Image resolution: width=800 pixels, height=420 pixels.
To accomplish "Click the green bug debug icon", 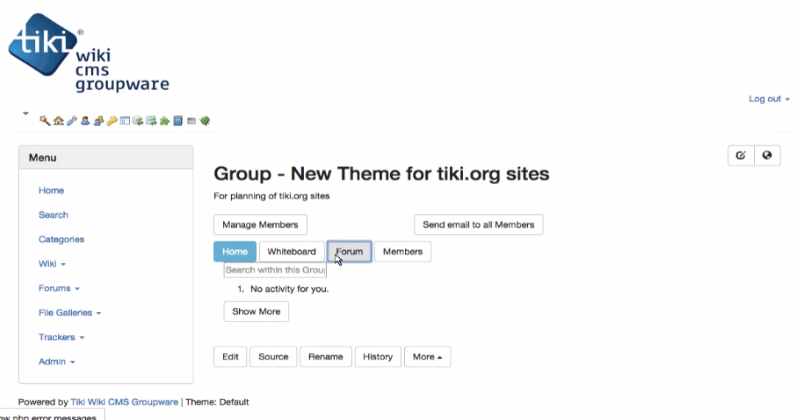I will (205, 121).
